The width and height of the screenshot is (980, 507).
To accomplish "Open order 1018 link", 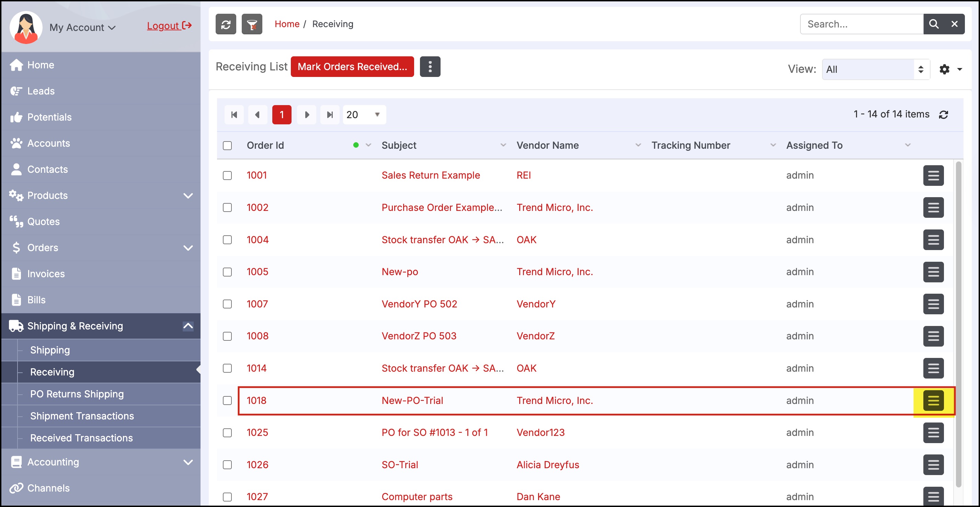I will pos(257,401).
